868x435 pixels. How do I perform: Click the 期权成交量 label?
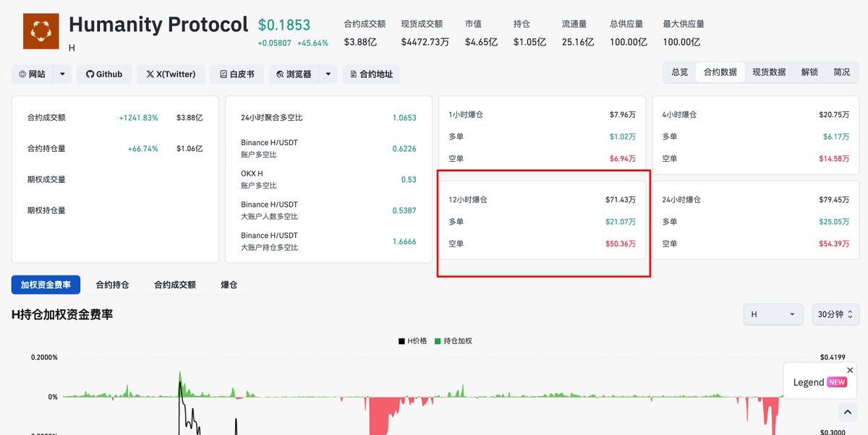coord(46,179)
